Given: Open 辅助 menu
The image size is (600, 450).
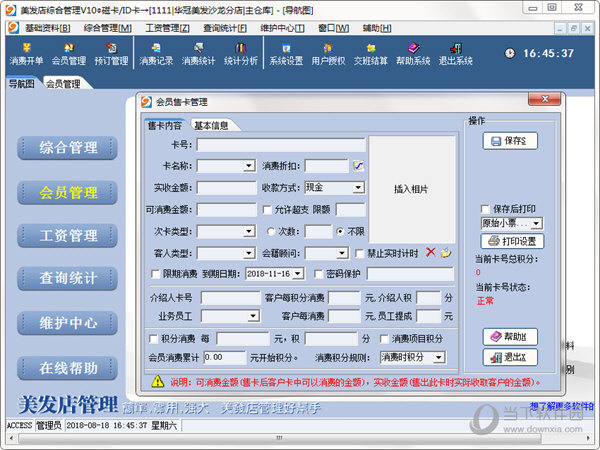Looking at the screenshot, I should point(377,28).
